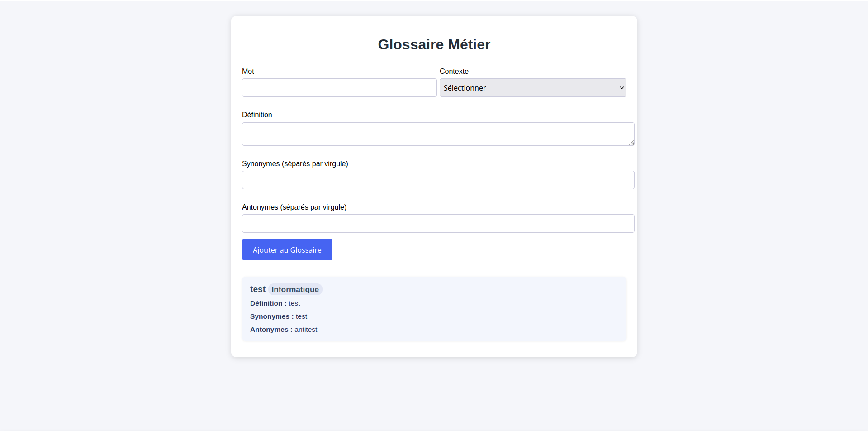Click the "antitest" antonym text
Screen dimensions: 868x431
pos(306,330)
